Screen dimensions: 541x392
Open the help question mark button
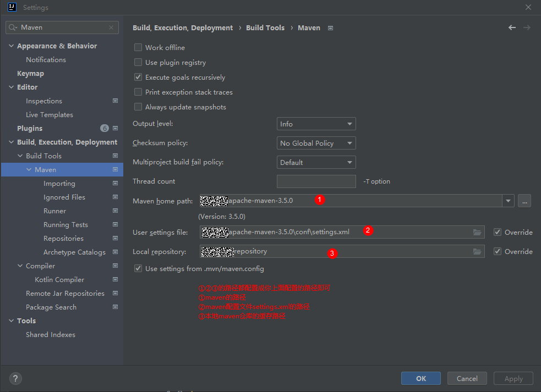[15, 379]
